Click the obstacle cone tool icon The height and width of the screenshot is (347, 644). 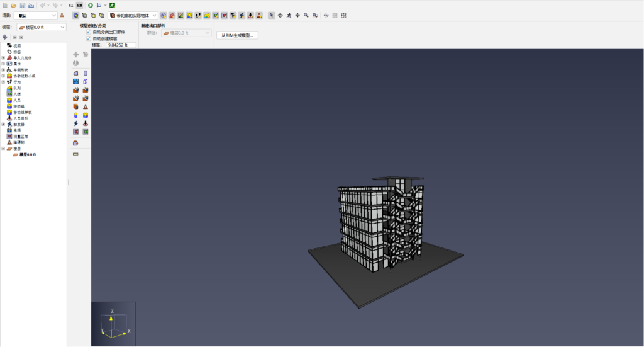pyautogui.click(x=85, y=107)
